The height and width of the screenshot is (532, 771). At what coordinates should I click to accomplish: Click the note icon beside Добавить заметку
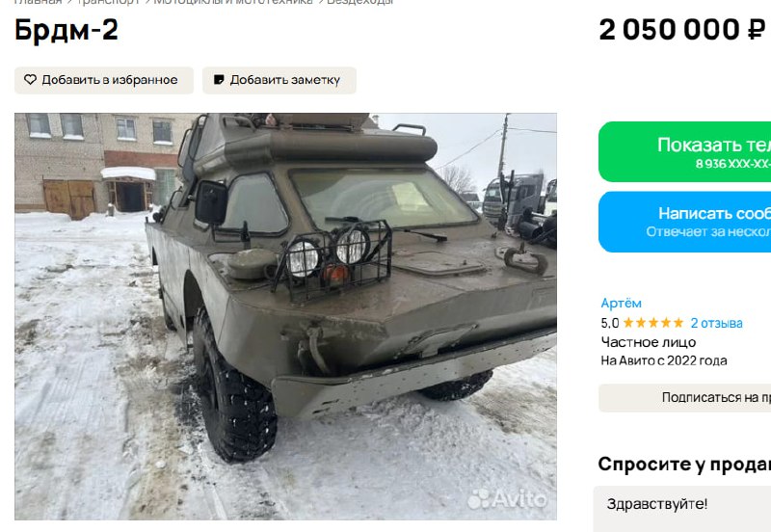219,80
